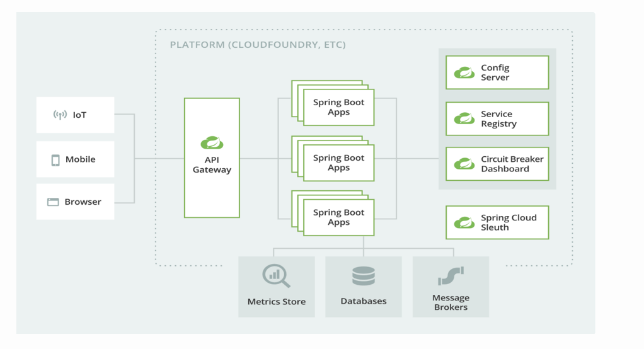Click the Service Registry label

(498, 118)
